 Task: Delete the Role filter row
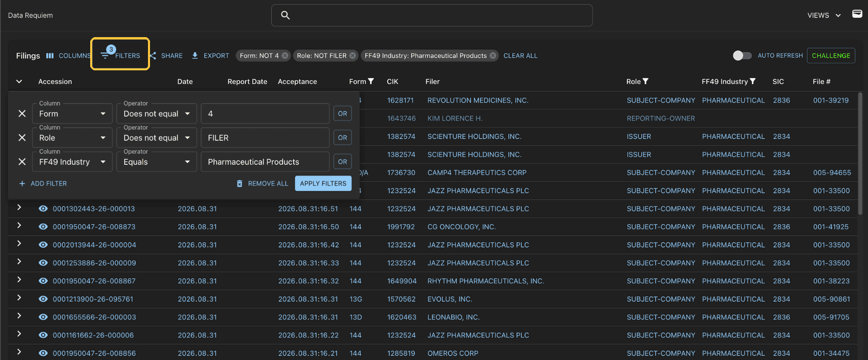click(x=22, y=138)
